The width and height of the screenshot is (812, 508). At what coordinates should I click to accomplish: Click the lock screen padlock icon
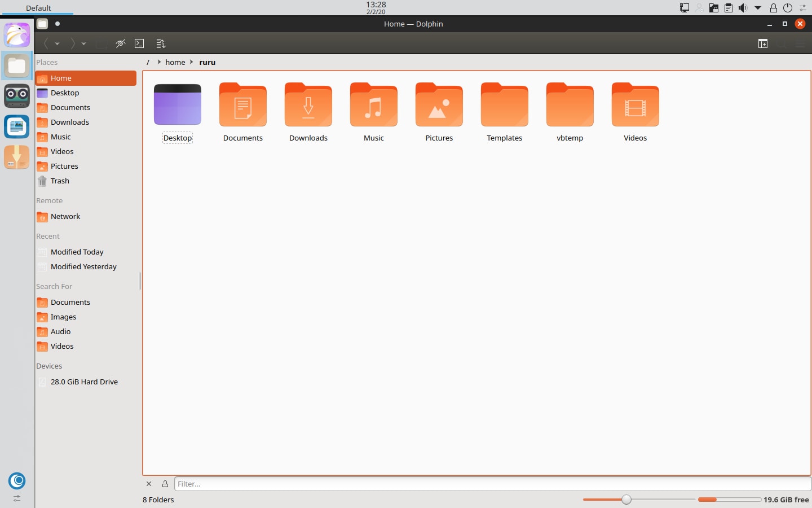tap(774, 8)
